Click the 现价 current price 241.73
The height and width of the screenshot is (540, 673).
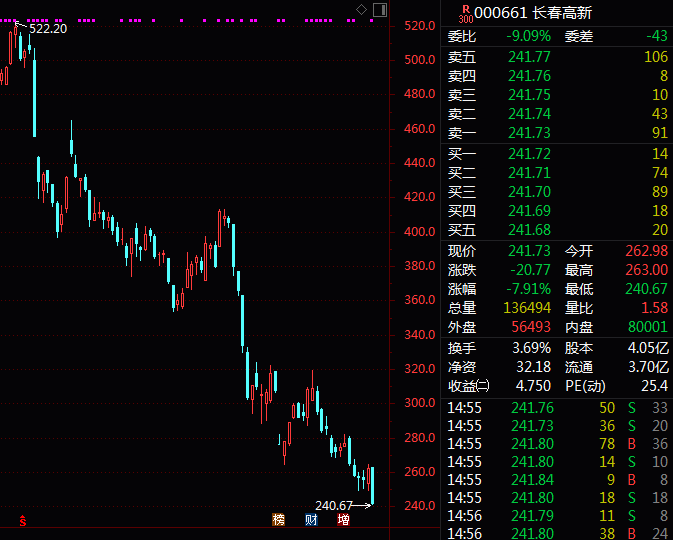click(529, 251)
